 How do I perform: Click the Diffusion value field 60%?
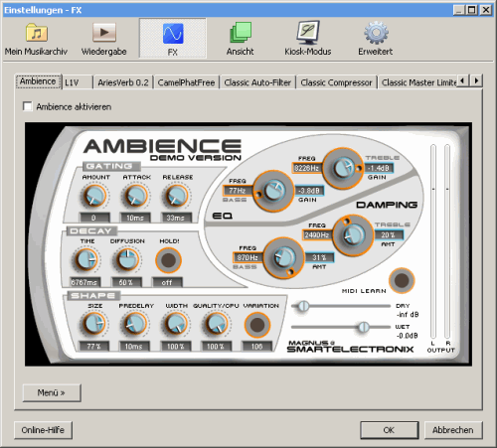coord(126,282)
